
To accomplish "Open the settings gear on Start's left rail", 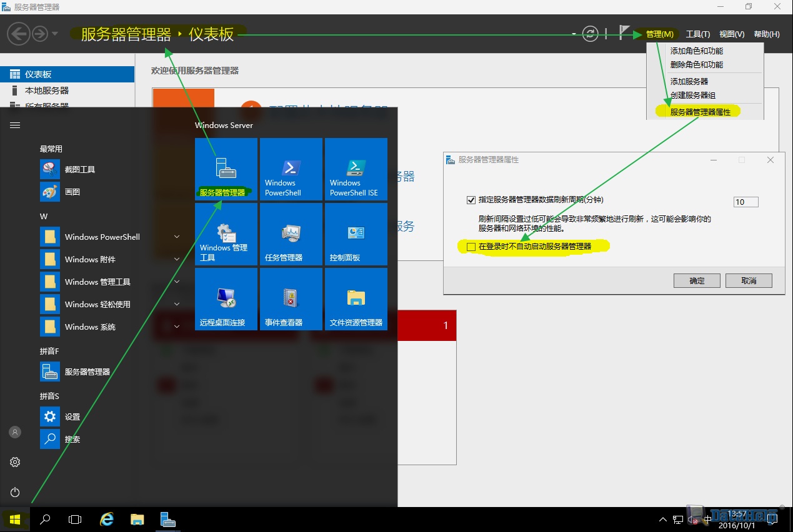I will pos(15,462).
